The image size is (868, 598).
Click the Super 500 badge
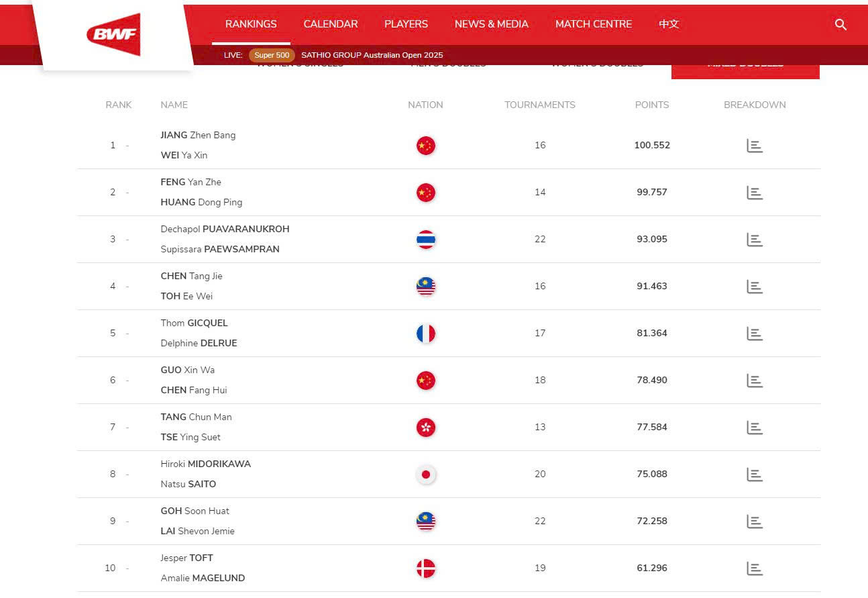(272, 55)
